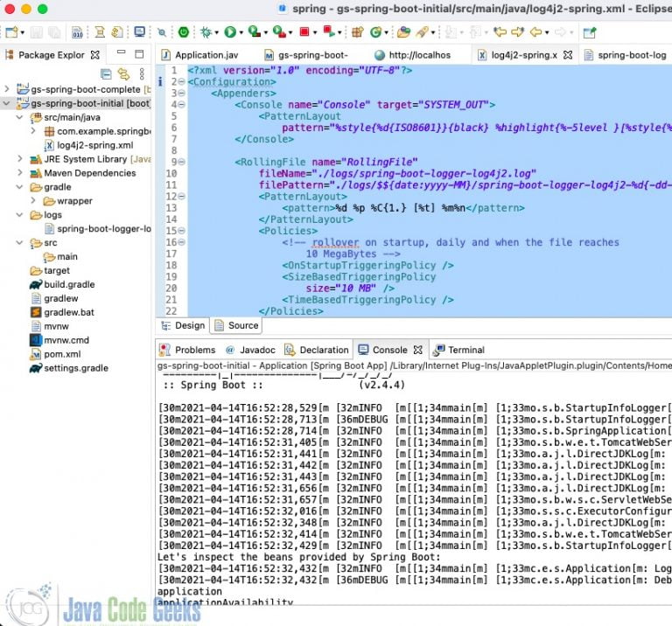This screenshot has height=626, width=672.
Task: Collapse the gs-spring-boot-initial project
Action: [7, 103]
